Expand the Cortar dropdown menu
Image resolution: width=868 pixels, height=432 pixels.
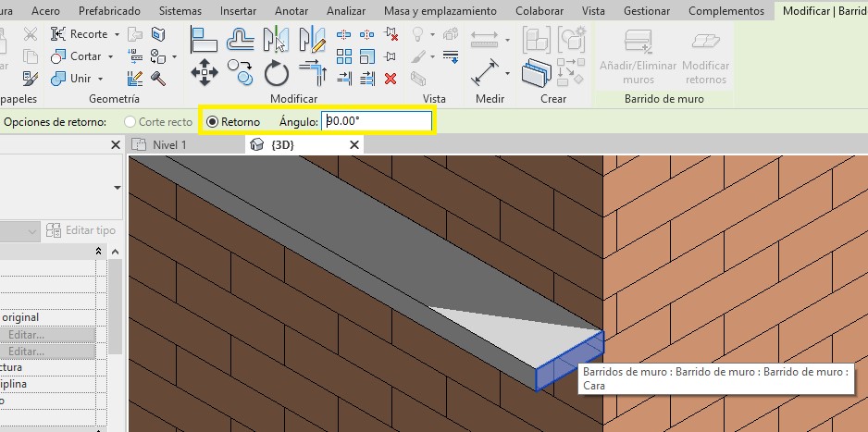(x=110, y=56)
